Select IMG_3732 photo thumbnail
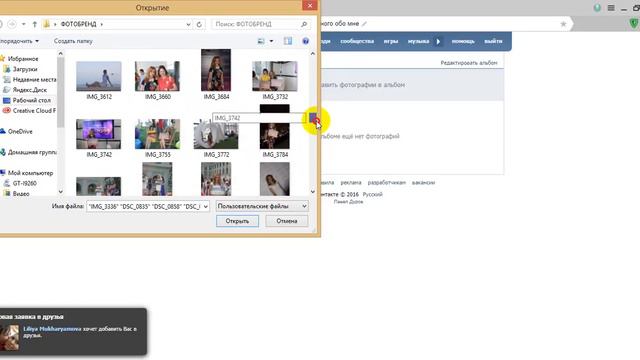The image size is (640, 360). point(275,76)
